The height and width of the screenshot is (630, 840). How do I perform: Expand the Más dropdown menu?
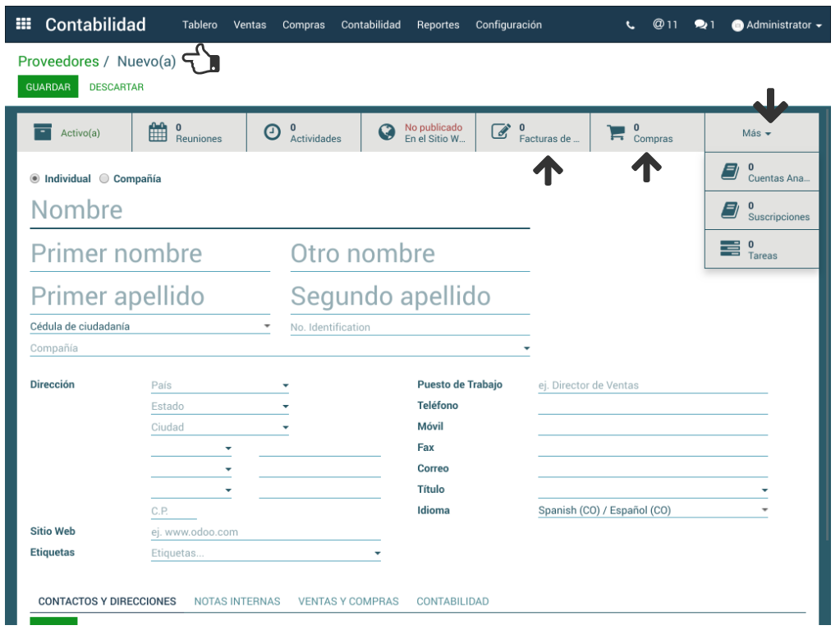click(756, 133)
